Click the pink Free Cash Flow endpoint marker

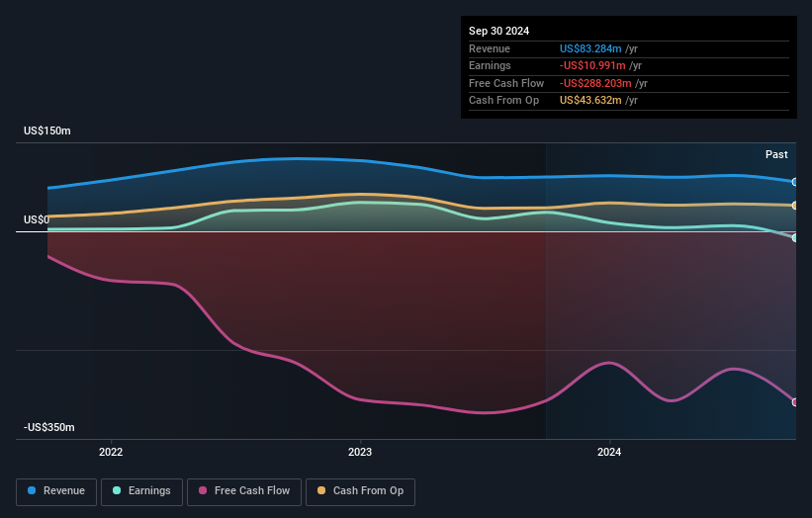[795, 402]
